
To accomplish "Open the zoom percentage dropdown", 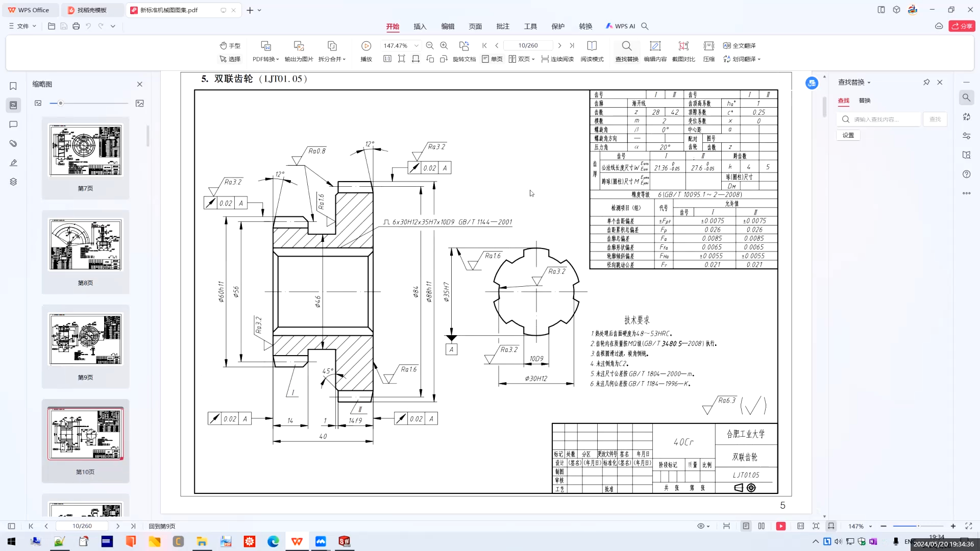I will pos(416,45).
